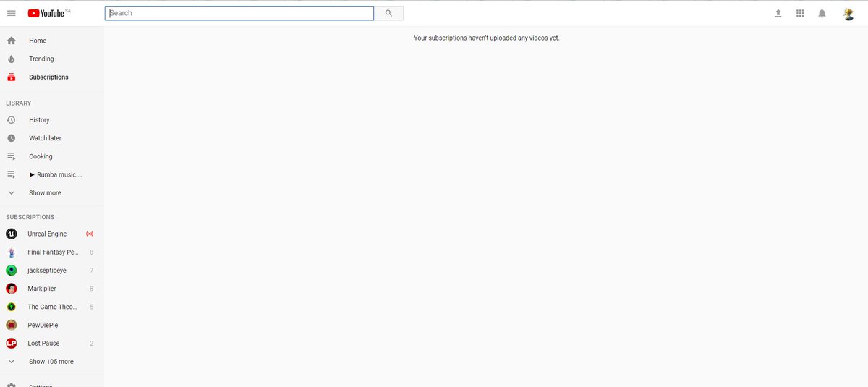Image resolution: width=868 pixels, height=387 pixels.
Task: Click the Markiplier channel avatar
Action: point(12,289)
